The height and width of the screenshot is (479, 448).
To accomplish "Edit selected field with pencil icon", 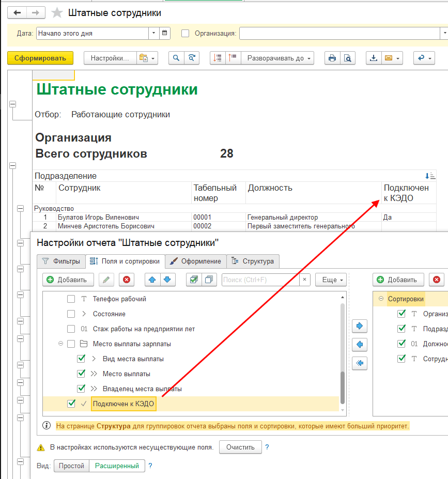I will 106,280.
